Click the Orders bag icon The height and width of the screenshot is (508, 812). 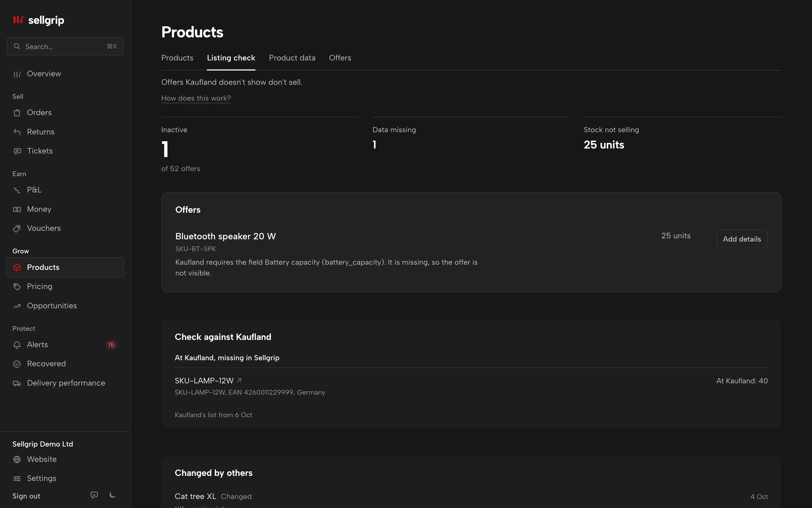[x=17, y=113]
